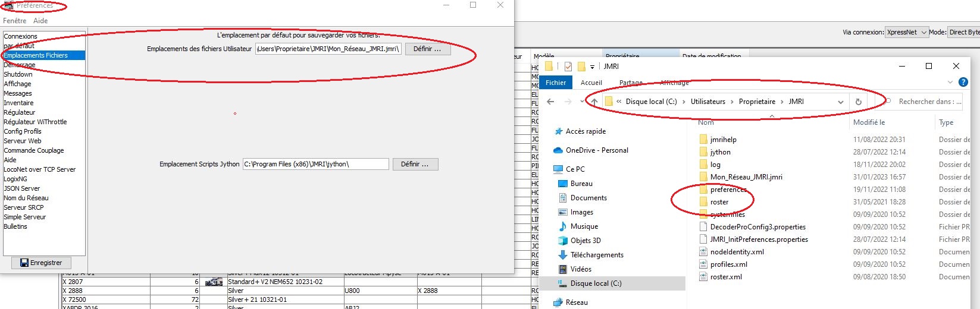
Task: Select Commande Couplage category
Action: (x=34, y=150)
